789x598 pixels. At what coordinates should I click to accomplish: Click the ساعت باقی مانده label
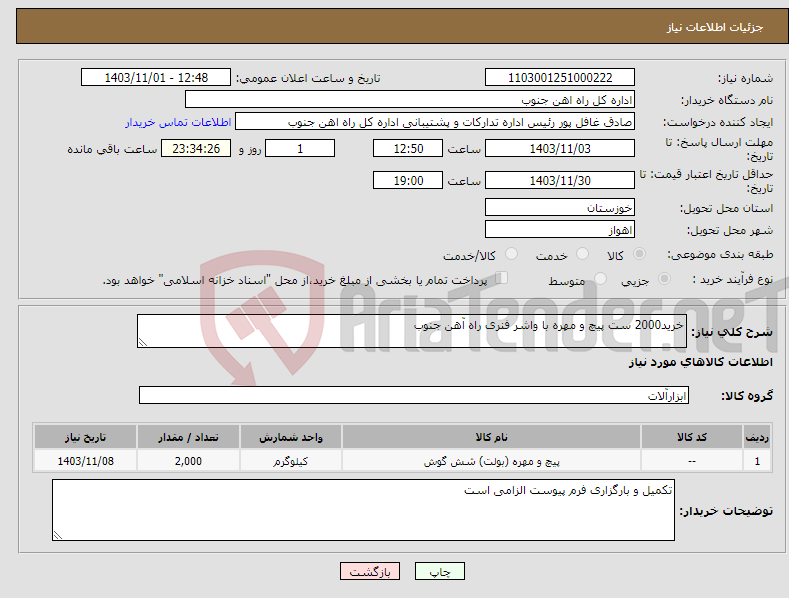(x=112, y=150)
